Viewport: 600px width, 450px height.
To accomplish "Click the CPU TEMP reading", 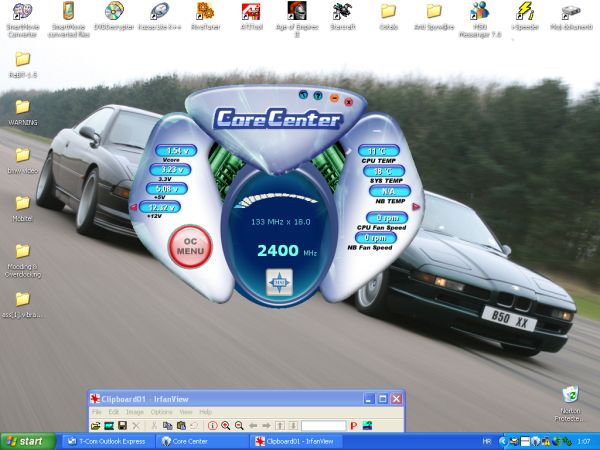I will tap(378, 151).
